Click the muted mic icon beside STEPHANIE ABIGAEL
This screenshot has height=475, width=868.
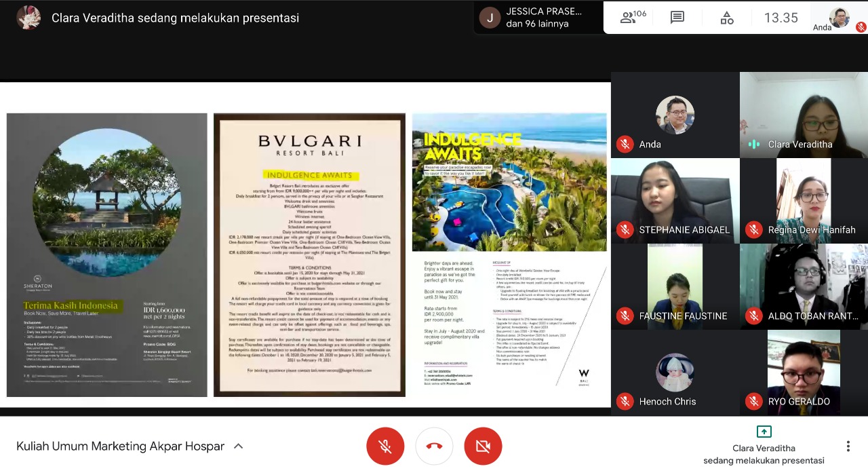[x=625, y=230]
